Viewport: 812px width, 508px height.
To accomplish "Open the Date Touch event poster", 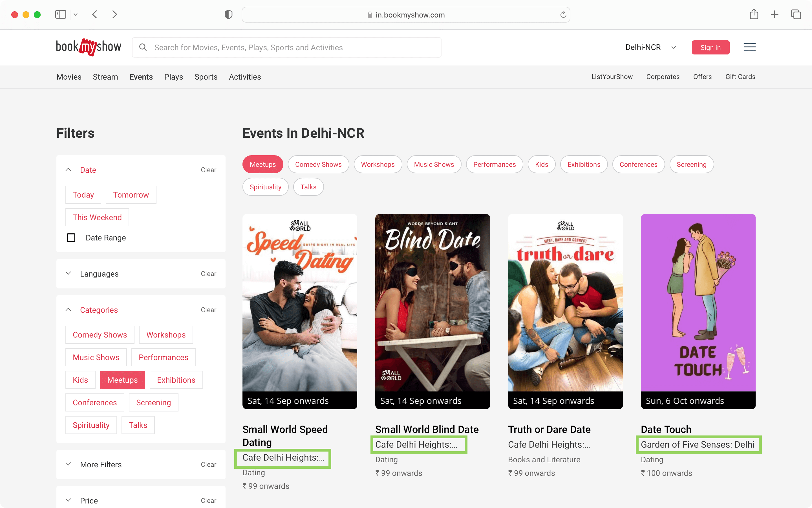I will click(x=698, y=311).
